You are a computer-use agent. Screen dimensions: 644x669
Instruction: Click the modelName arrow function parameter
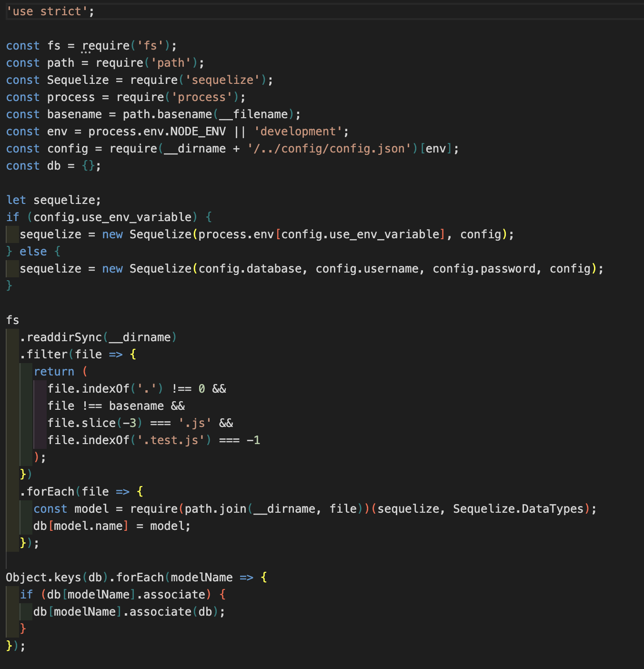[x=202, y=578]
